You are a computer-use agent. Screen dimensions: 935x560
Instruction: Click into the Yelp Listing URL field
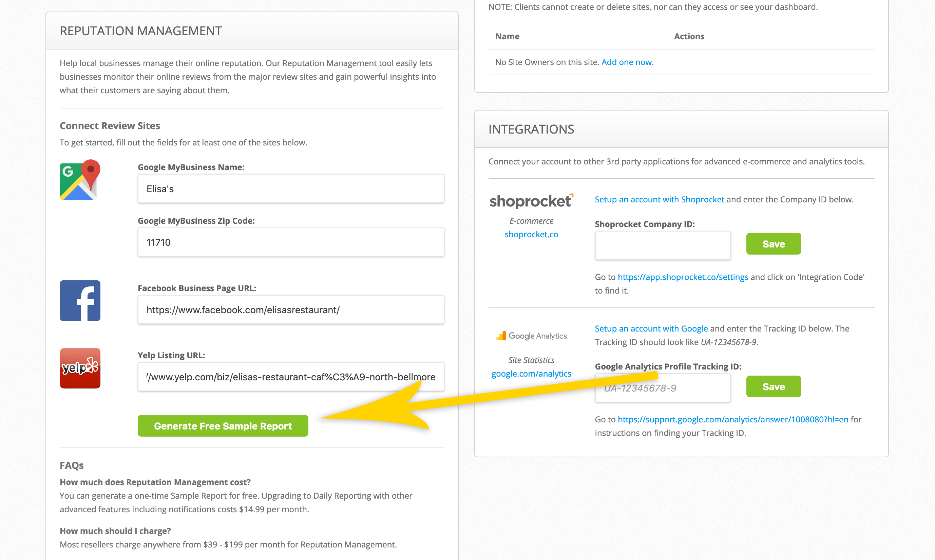[x=291, y=377]
